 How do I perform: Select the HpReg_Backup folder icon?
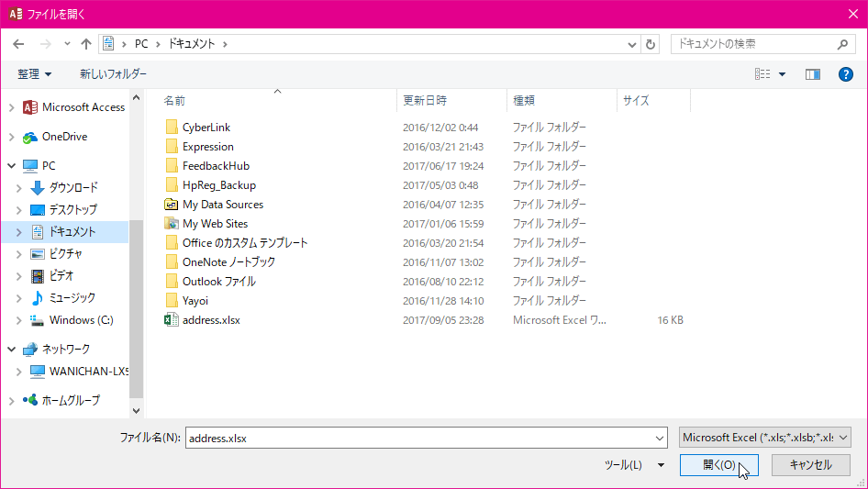click(x=172, y=185)
